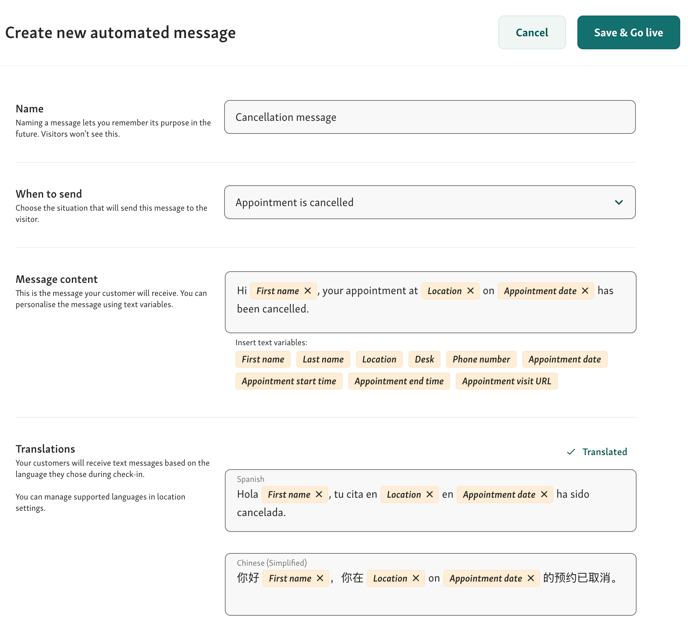Remove First name variable from Spanish translation
This screenshot has height=627, width=688.
(319, 494)
